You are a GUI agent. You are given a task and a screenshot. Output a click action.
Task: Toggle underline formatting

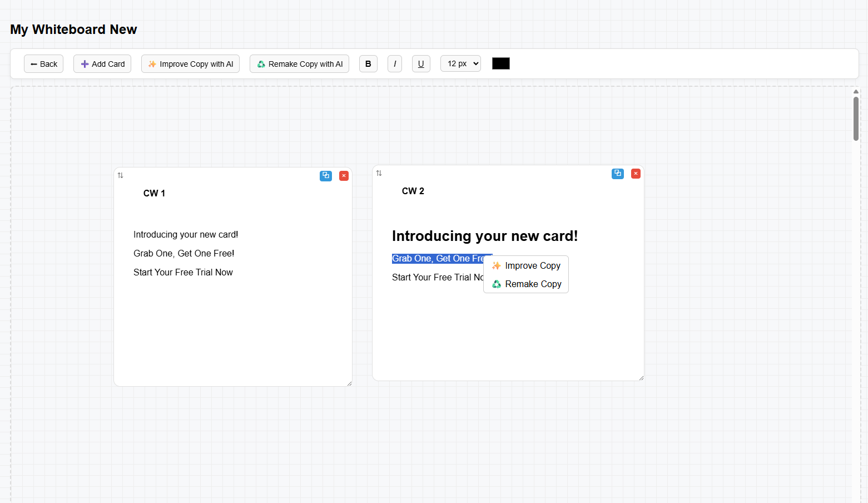click(421, 64)
